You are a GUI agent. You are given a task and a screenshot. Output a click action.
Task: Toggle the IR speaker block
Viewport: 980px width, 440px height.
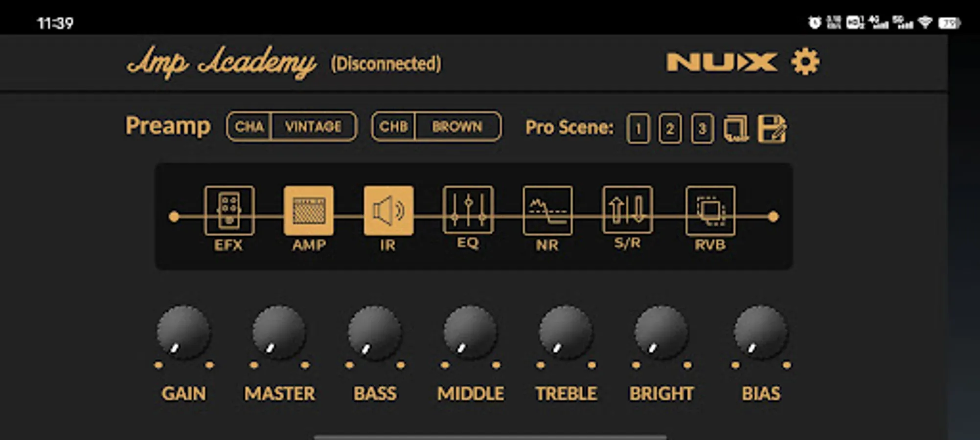pyautogui.click(x=388, y=211)
